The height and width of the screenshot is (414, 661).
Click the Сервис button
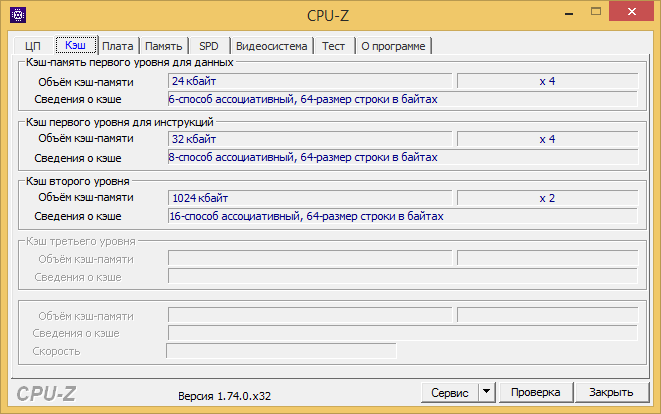coord(450,392)
